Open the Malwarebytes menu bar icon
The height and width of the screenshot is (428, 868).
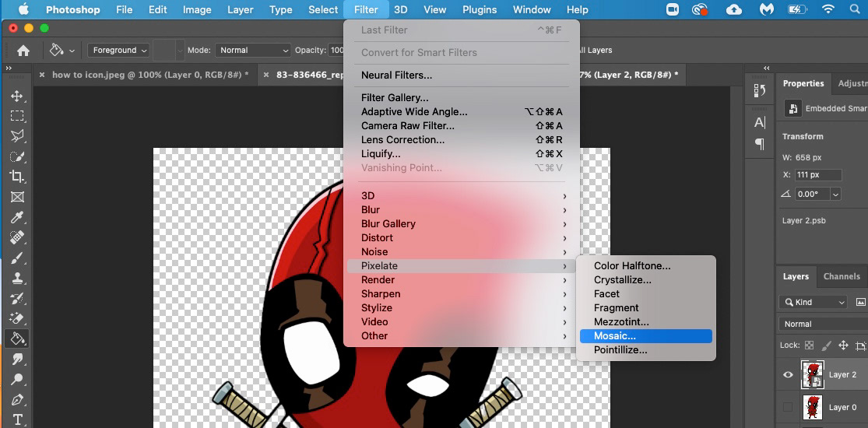(765, 9)
